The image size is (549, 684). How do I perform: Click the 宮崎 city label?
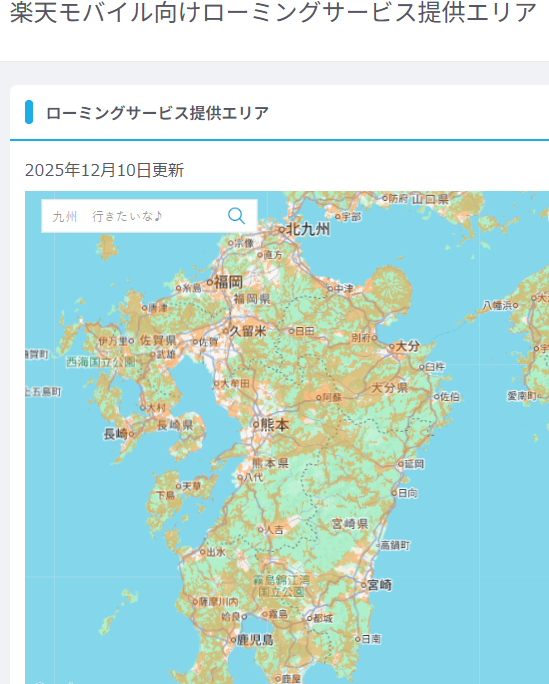379,585
